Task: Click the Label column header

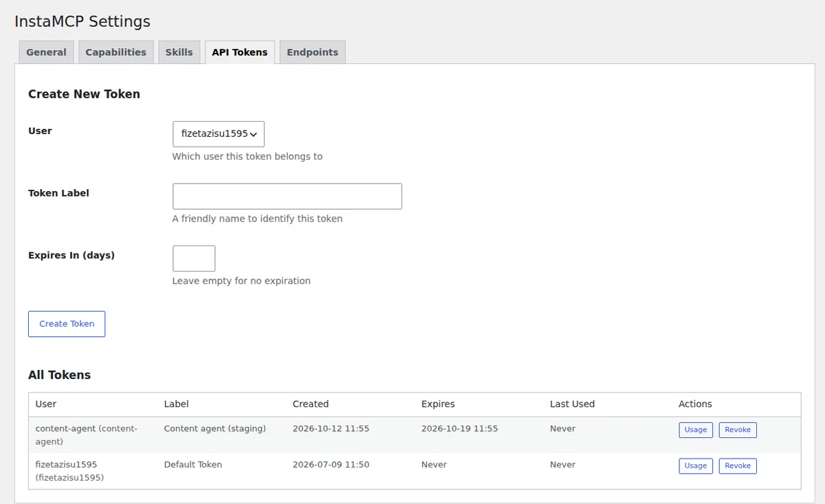Action: pos(176,404)
